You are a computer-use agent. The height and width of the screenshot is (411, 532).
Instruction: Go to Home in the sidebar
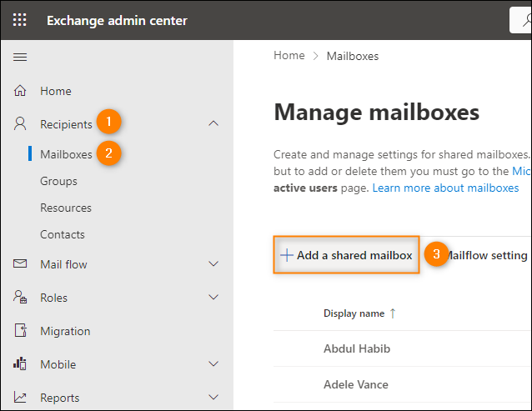tap(56, 91)
